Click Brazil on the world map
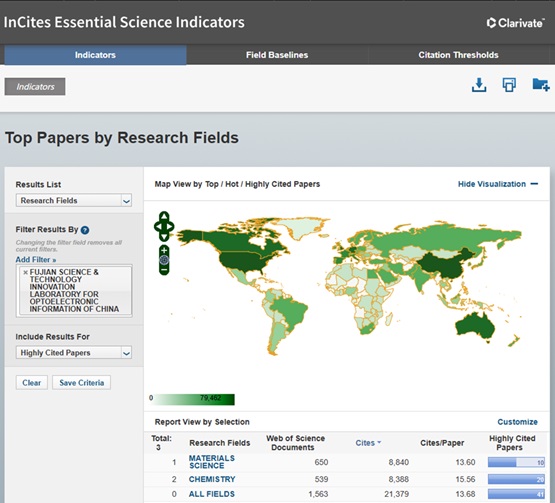This screenshot has width=555, height=503. click(290, 310)
